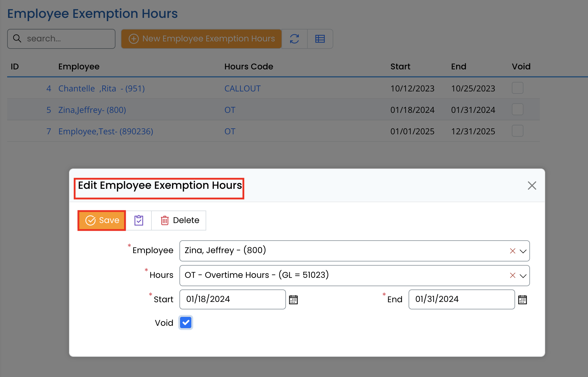Toggle Void checkbox for Employee, Test row
Screen dimensions: 588x377
[517, 131]
